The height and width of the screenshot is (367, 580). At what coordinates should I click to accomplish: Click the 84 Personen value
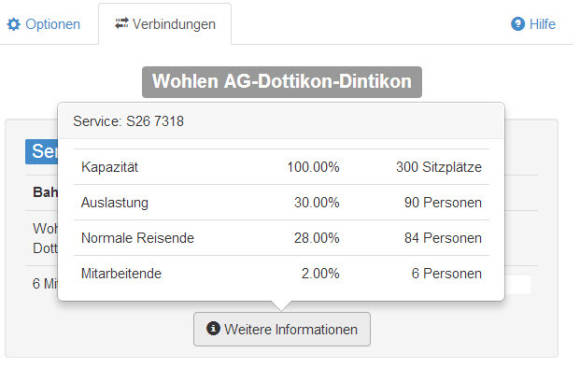tap(443, 238)
